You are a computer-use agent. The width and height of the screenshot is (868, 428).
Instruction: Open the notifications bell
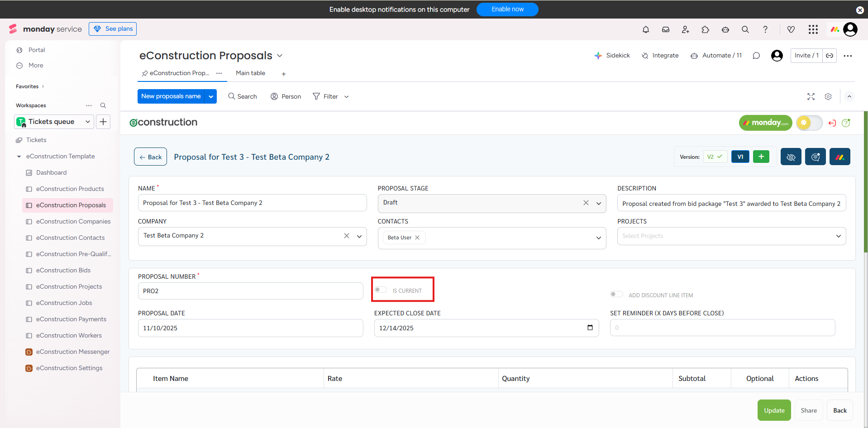coord(646,29)
